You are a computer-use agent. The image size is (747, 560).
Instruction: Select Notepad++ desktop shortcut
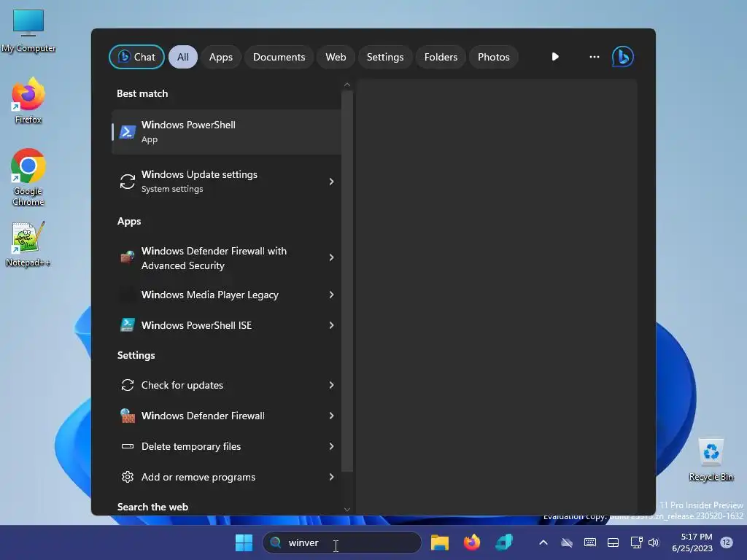click(28, 244)
